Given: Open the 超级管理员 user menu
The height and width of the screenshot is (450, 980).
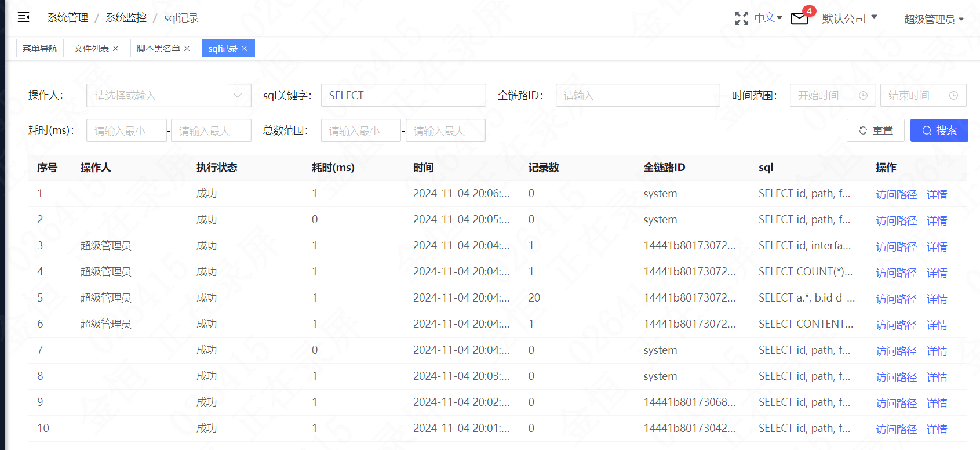Looking at the screenshot, I should (934, 19).
